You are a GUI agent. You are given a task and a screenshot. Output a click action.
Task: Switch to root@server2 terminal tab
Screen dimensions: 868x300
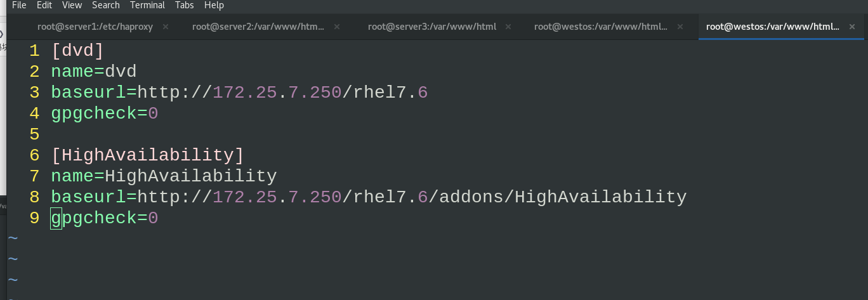(258, 27)
